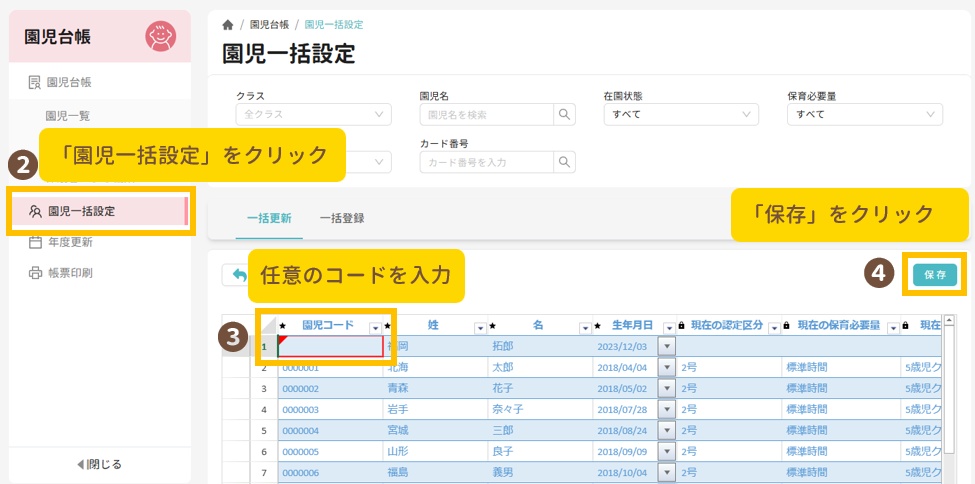Click the 園児台帳 document icon in sidebar
Screen dimensions: 975x484
tap(35, 82)
